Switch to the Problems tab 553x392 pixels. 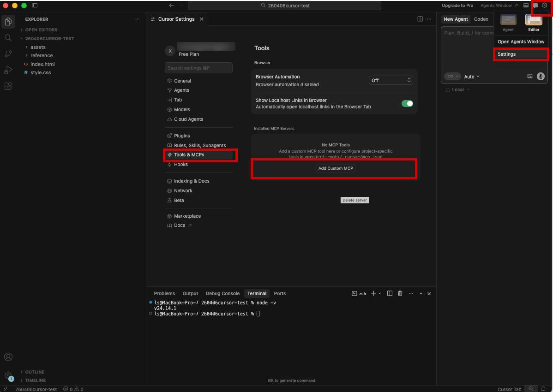[x=164, y=293]
